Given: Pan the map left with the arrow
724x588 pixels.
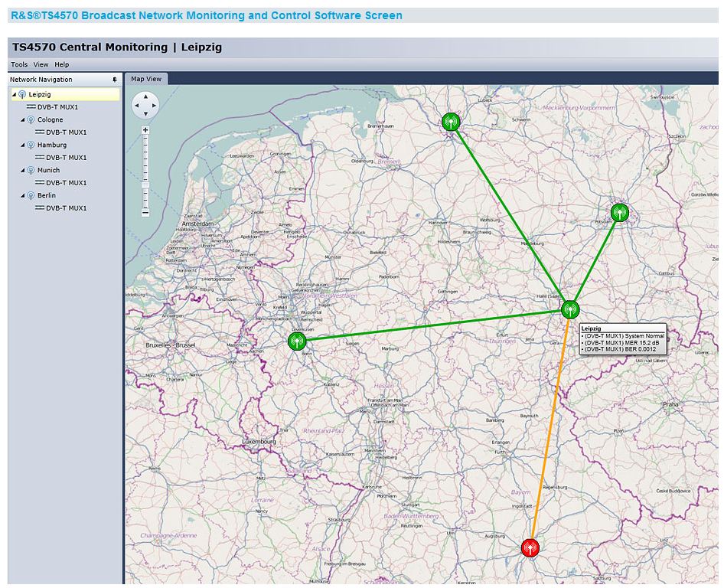Looking at the screenshot, I should [x=137, y=106].
